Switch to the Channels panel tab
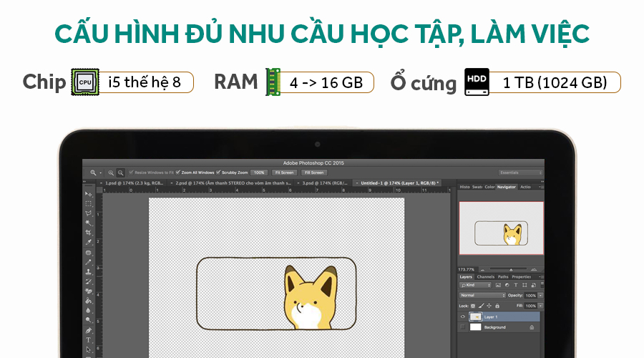644x358 pixels. tap(485, 276)
